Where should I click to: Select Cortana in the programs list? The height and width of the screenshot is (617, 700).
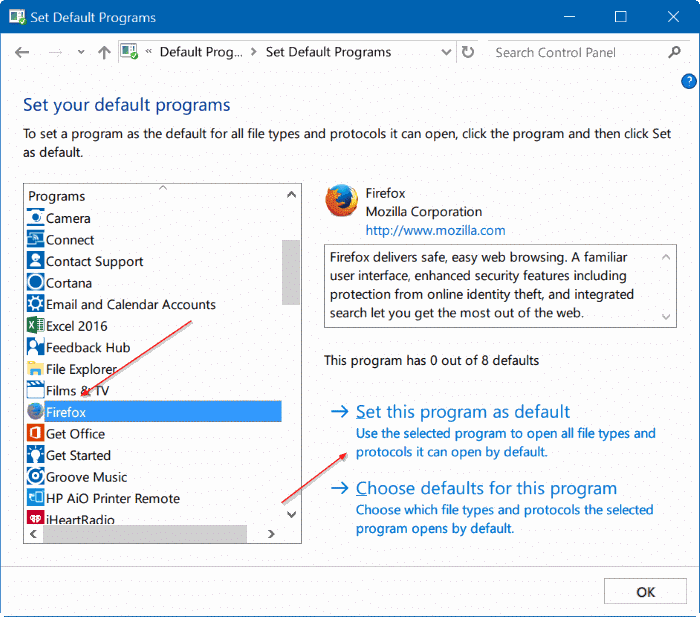pyautogui.click(x=69, y=283)
